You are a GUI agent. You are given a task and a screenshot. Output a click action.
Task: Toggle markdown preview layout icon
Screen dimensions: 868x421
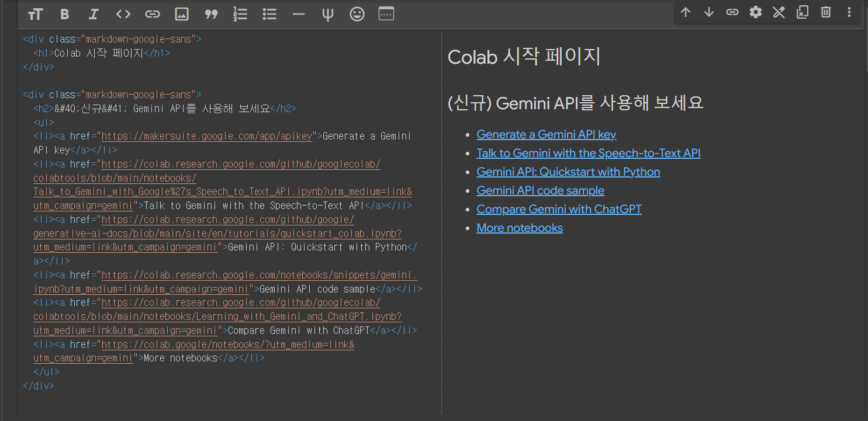click(x=386, y=14)
